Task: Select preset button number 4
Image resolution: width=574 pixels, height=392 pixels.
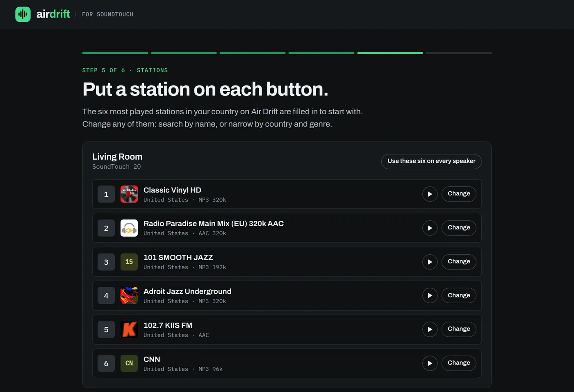Action: click(106, 296)
